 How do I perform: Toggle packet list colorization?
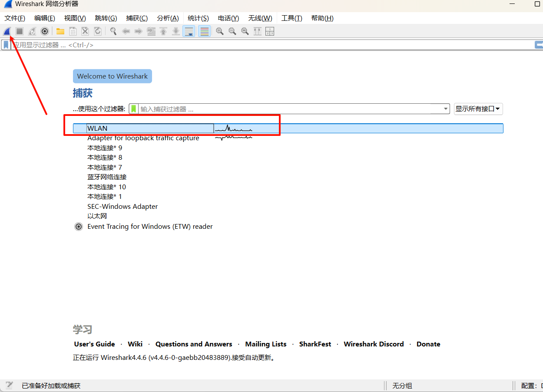coord(204,31)
